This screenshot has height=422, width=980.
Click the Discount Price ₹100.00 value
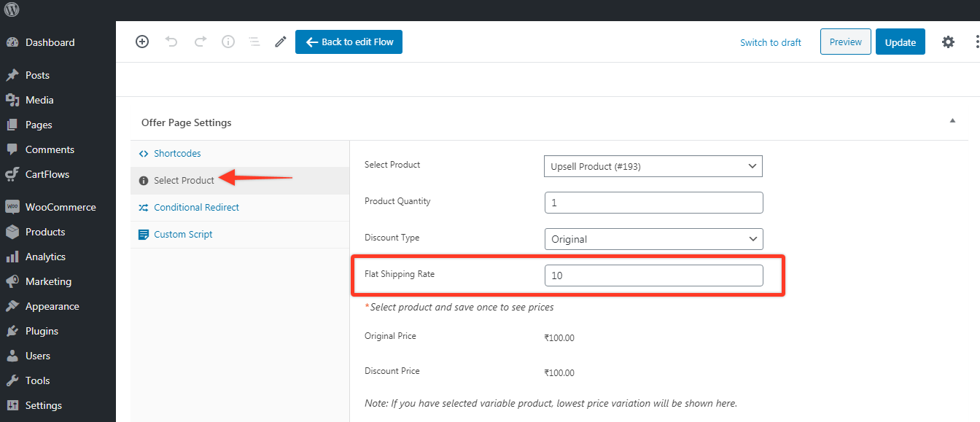click(x=559, y=373)
